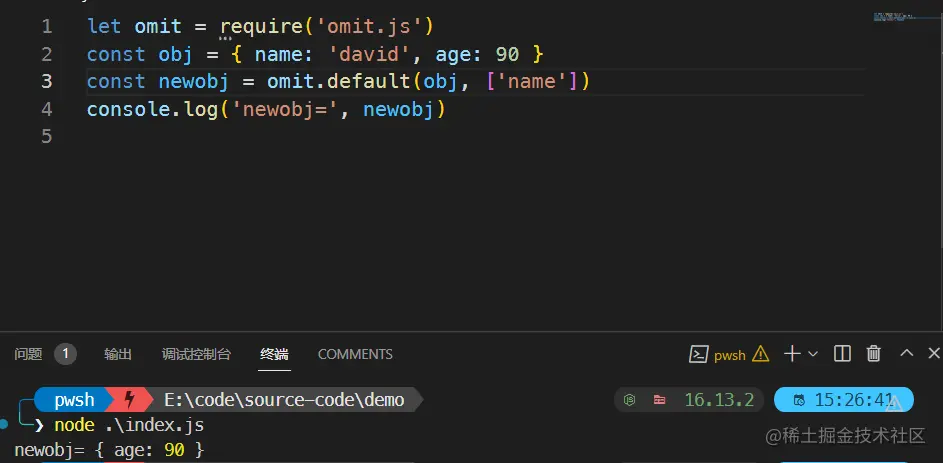Click the require call on line 1

261,27
